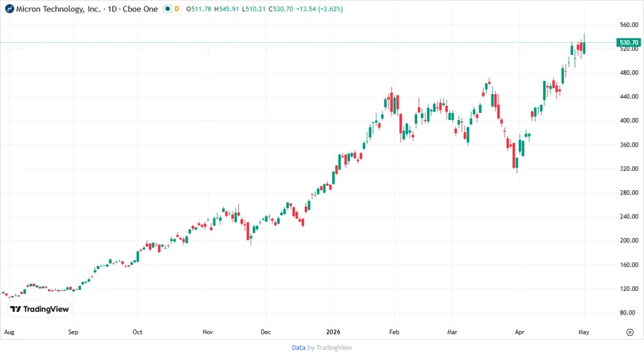644x356 pixels.
Task: Click the Micron Technology round logo icon
Action: [9, 9]
